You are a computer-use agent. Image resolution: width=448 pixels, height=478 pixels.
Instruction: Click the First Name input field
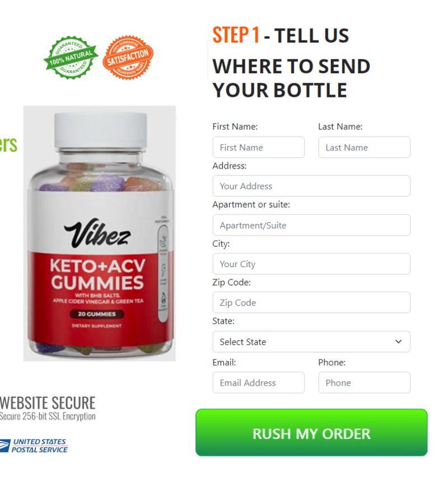259,148
